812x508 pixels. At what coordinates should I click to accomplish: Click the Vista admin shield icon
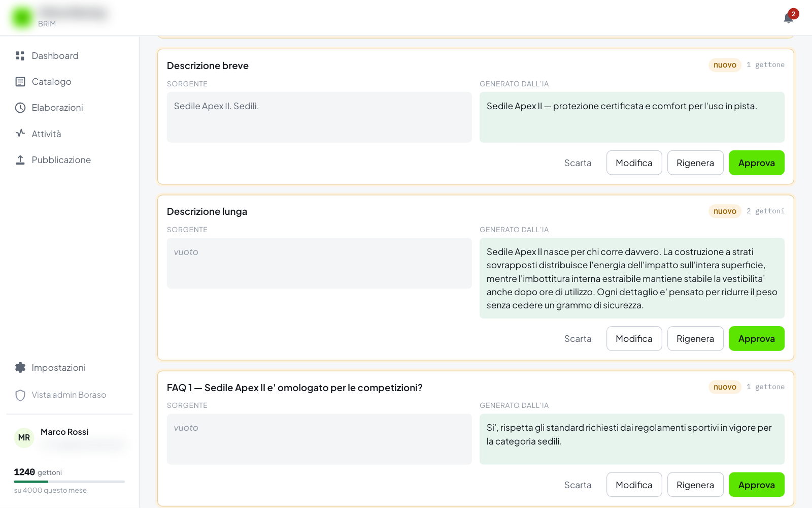[x=20, y=395]
